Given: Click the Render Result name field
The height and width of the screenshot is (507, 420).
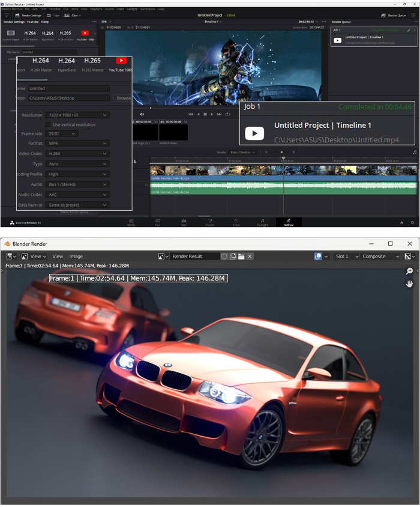Looking at the screenshot, I should click(194, 257).
